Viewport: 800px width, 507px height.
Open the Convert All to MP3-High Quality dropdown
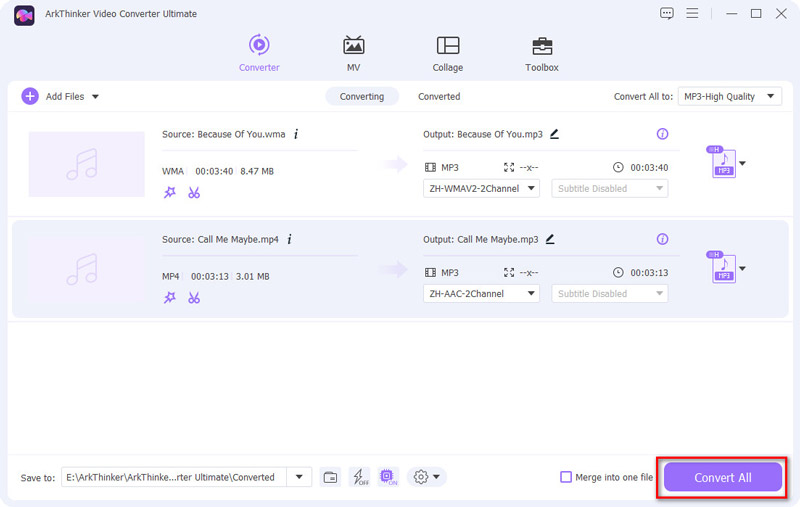729,96
